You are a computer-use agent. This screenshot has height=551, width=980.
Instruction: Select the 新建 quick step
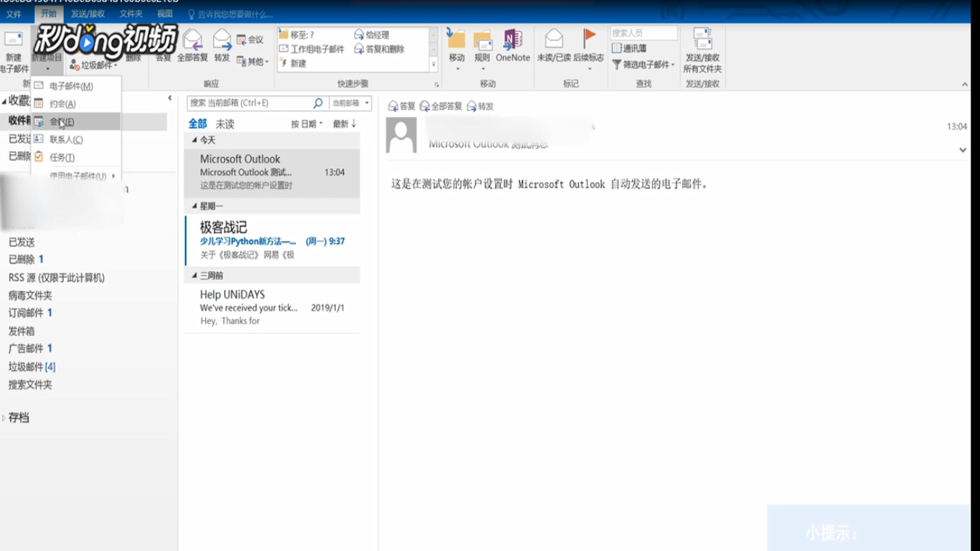click(x=293, y=63)
